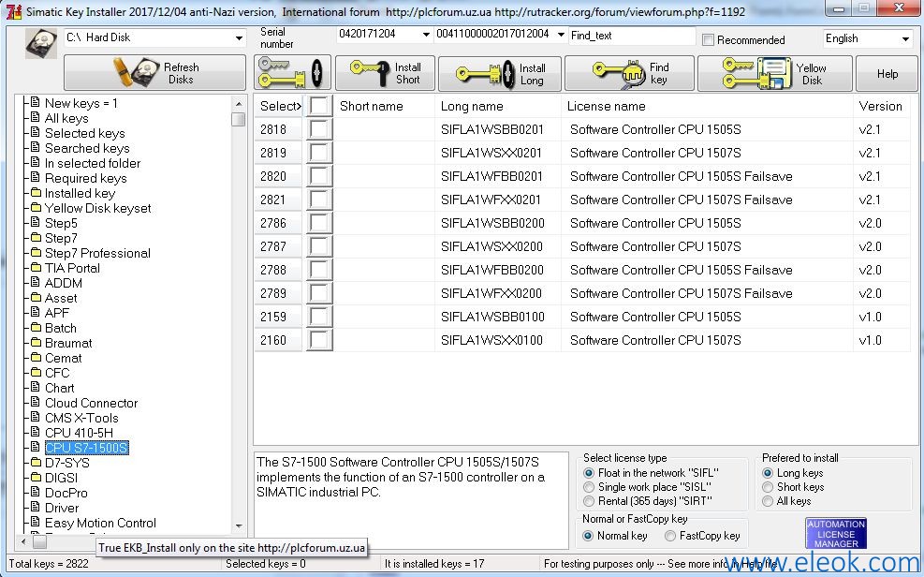Click the tree horizontal scroll left arrow
Screen dimensions: 924x577
pyautogui.click(x=23, y=541)
